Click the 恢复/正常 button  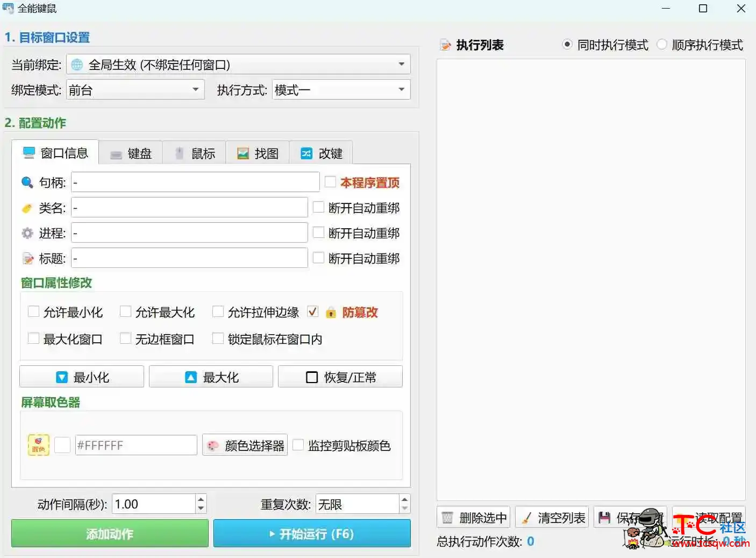[x=340, y=377]
